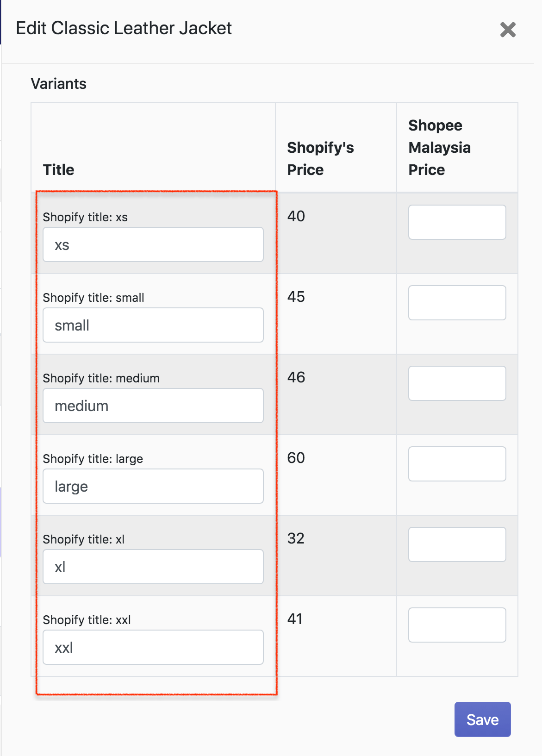Edit the xs variant title field

153,244
